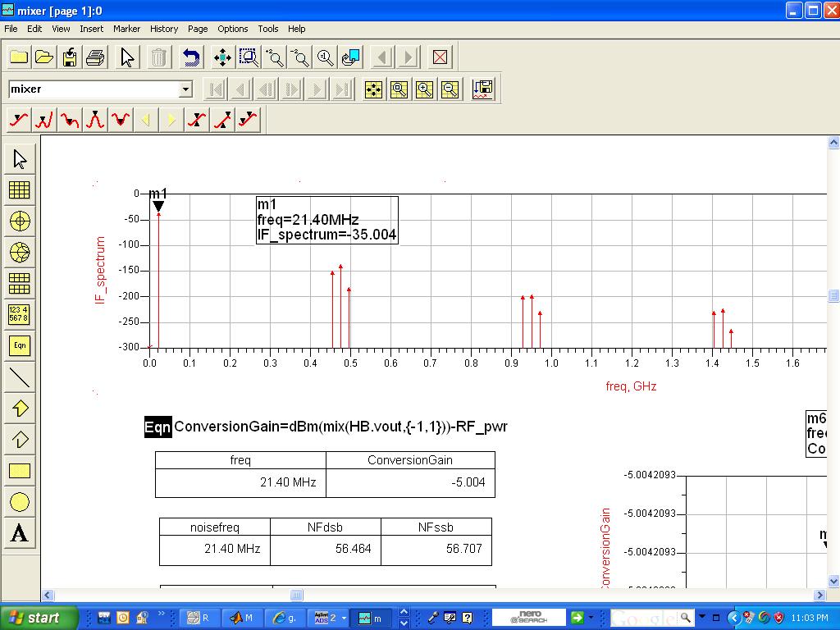This screenshot has height=630, width=840.
Task: Click the blue Undo arrow icon
Action: pos(191,57)
